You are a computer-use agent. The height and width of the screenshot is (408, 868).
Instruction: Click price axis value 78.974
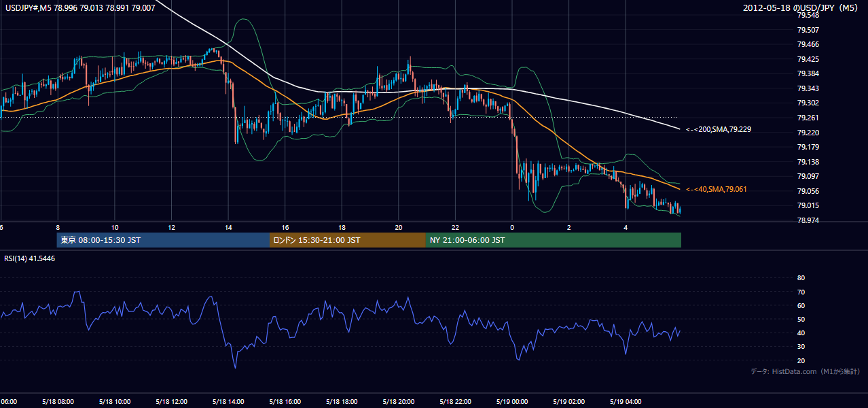[808, 220]
